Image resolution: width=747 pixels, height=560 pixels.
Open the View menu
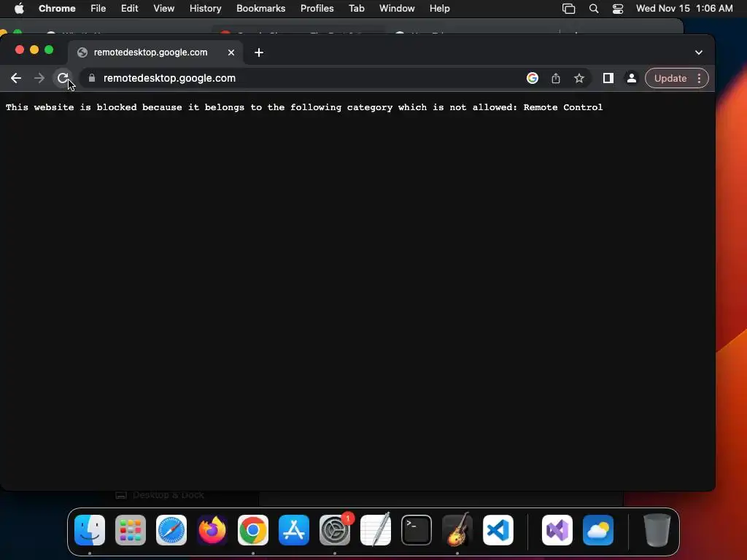163,8
